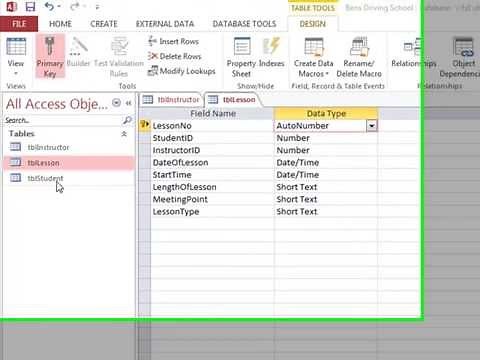The width and height of the screenshot is (480, 360).
Task: Open Test Validation Rules
Action: click(119, 57)
